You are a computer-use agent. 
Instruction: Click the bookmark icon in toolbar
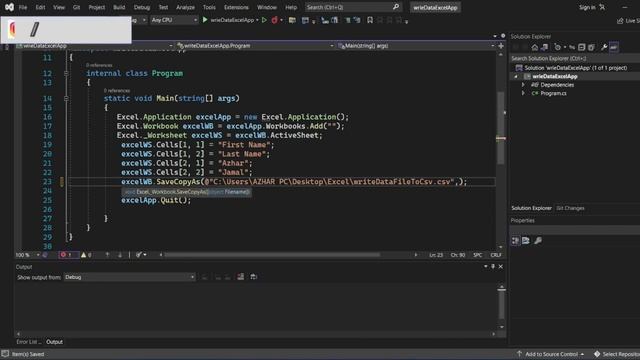(x=370, y=20)
